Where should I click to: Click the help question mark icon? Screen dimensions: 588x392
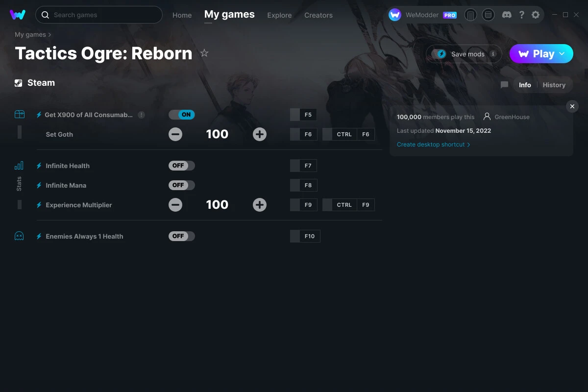(521, 15)
